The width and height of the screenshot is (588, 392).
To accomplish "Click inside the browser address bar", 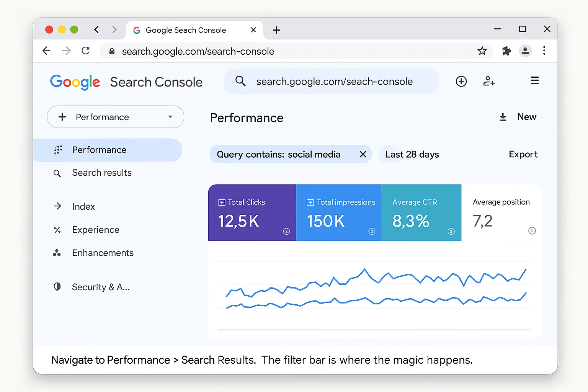I will point(230,51).
